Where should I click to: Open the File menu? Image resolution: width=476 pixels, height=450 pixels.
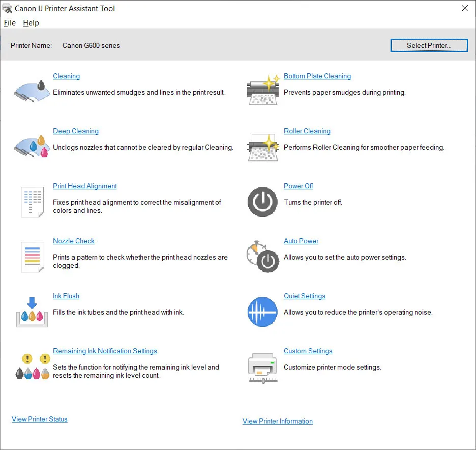click(x=10, y=23)
